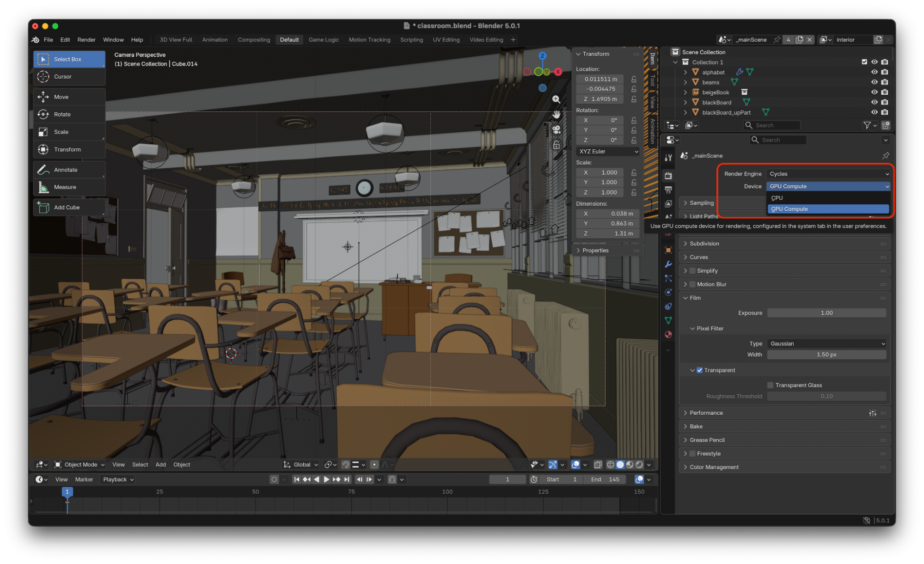Click the Object menu in viewport header

181,465
